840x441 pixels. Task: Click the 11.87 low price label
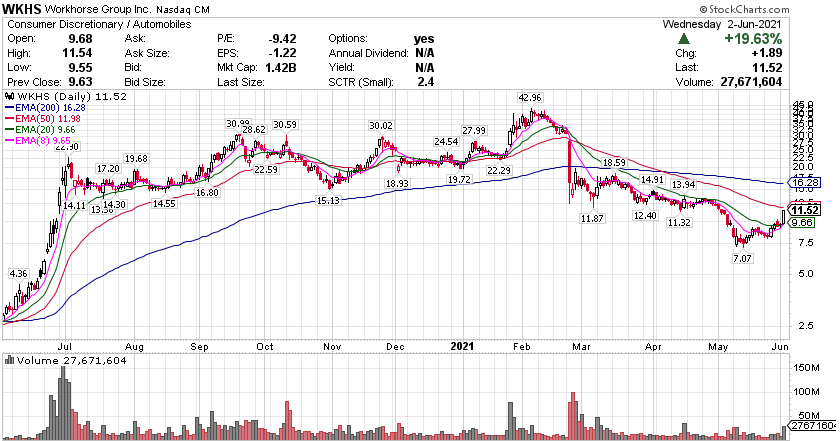tap(592, 219)
